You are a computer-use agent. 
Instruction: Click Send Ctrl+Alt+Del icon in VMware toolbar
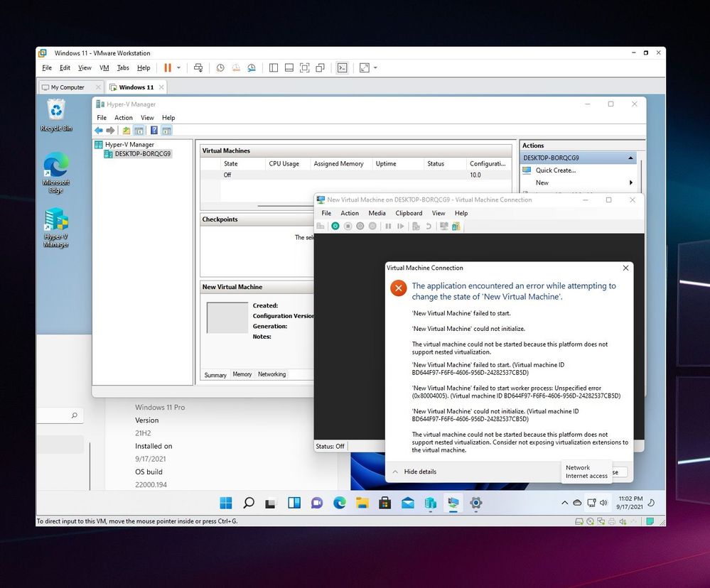coord(198,68)
